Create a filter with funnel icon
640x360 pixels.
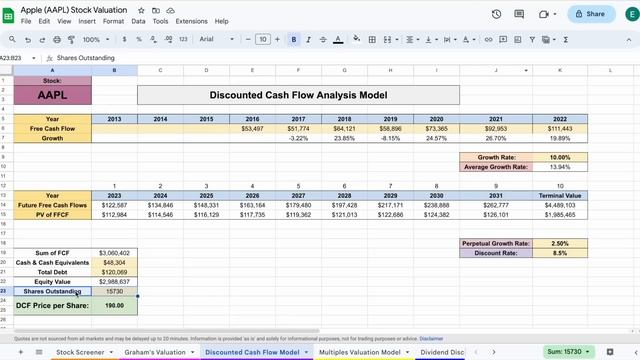pos(532,40)
